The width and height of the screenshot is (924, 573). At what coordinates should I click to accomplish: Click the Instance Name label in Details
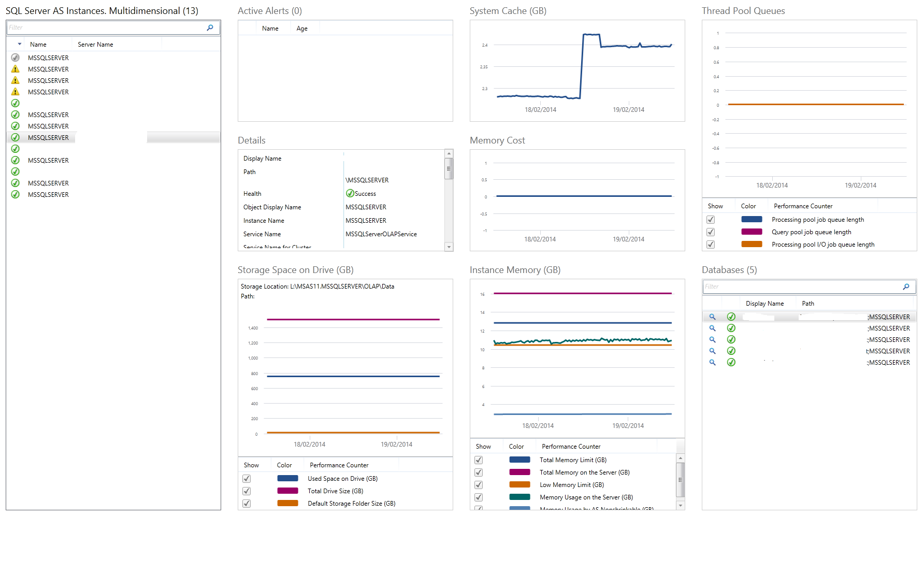[x=264, y=221]
